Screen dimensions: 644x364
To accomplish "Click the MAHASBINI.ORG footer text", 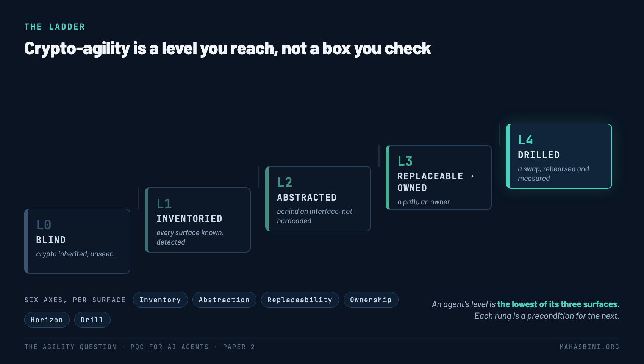I will [x=589, y=347].
